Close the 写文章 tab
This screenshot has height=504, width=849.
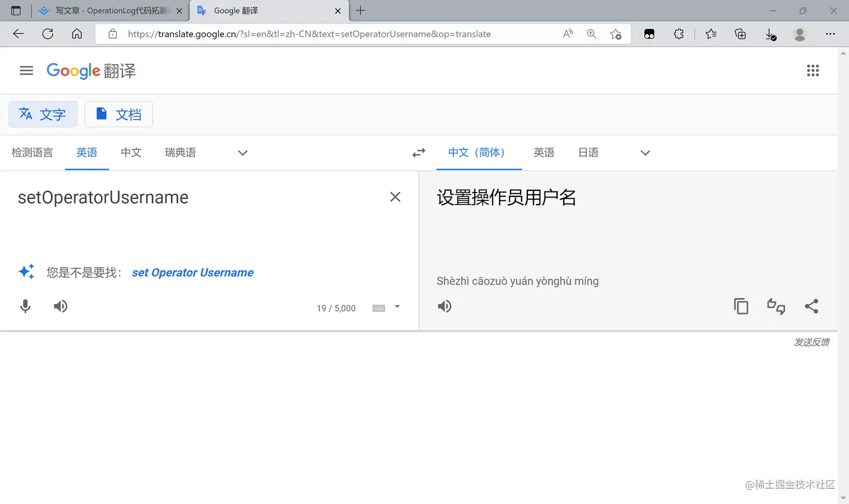[x=180, y=11]
